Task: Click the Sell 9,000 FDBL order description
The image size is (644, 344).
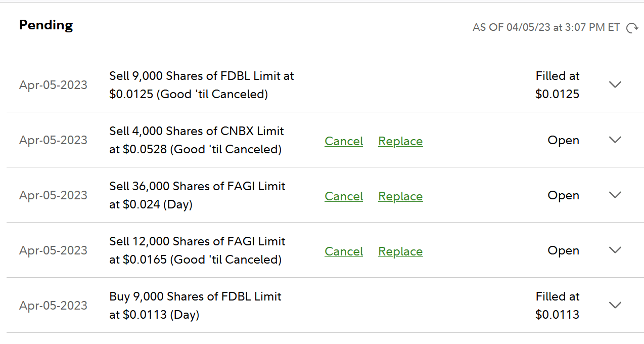Action: [x=201, y=85]
